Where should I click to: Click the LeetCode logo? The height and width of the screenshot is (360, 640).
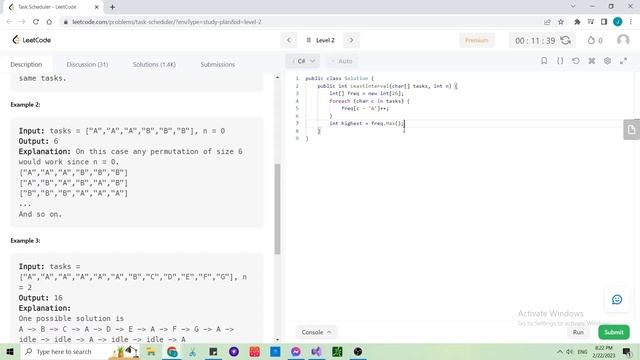pos(31,40)
